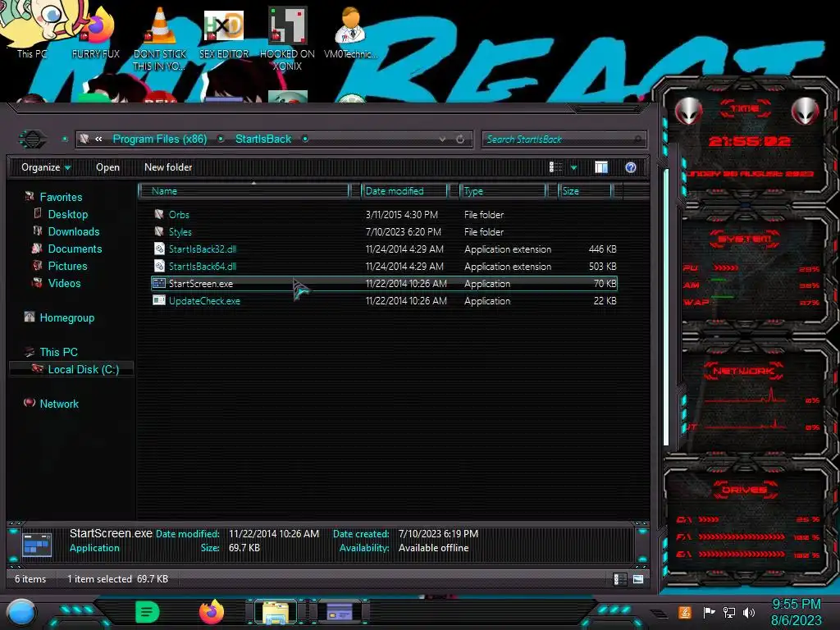Screen dimensions: 840x630
Task: Switch to File Explorer taskbar button
Action: pos(276,613)
